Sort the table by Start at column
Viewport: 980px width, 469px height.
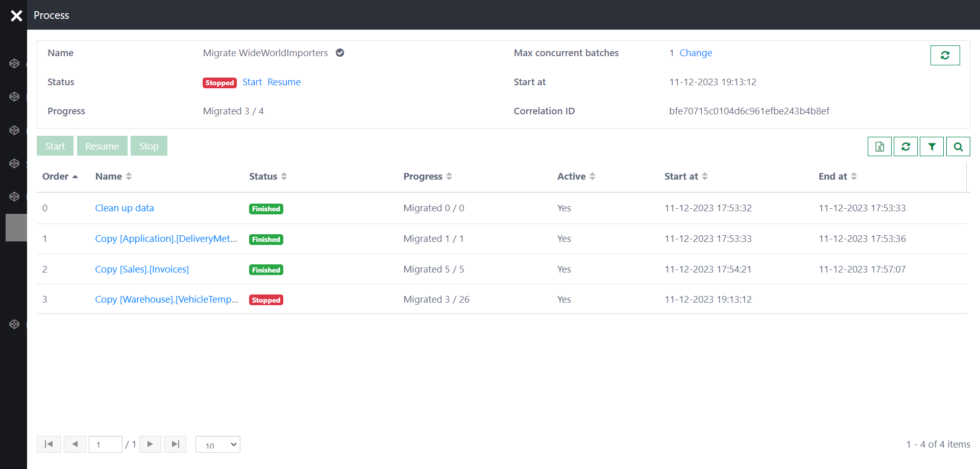pyautogui.click(x=686, y=176)
